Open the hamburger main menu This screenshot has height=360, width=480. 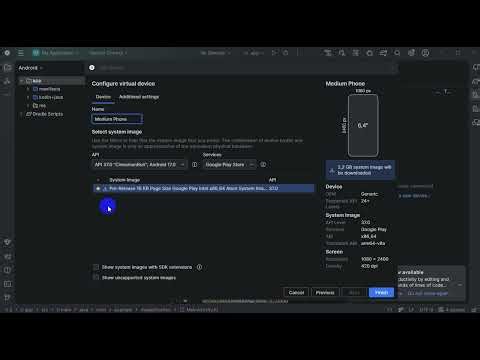point(21,53)
